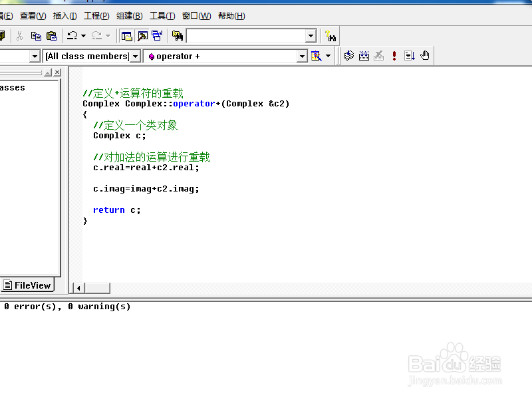The image size is (532, 399).
Task: Open the 插入(I) menu
Action: (65, 16)
